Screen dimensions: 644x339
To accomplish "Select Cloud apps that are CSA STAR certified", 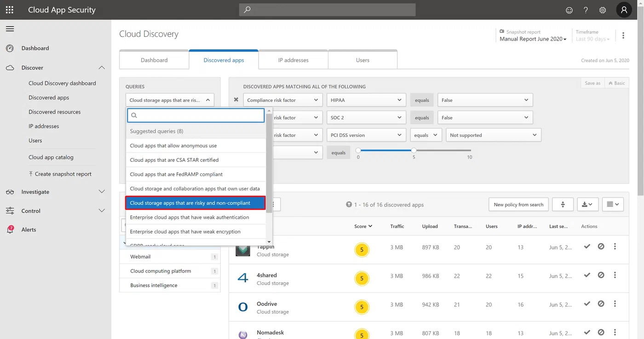I will coord(196,160).
